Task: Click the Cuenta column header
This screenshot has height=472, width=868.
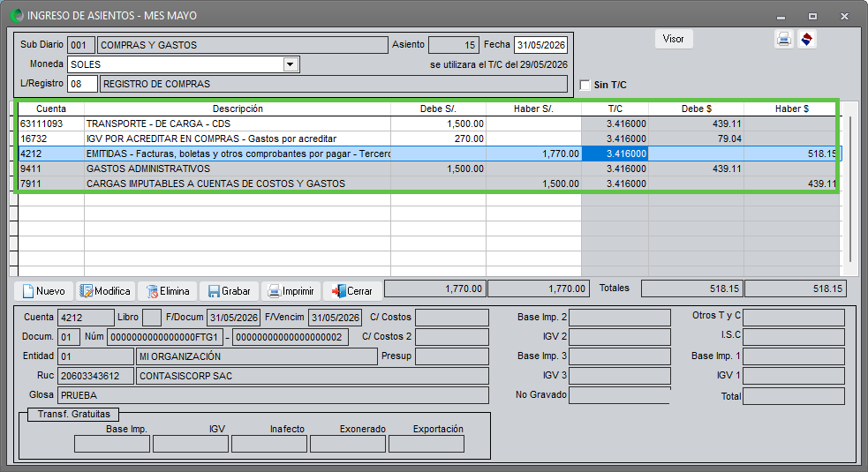Action: pyautogui.click(x=51, y=109)
